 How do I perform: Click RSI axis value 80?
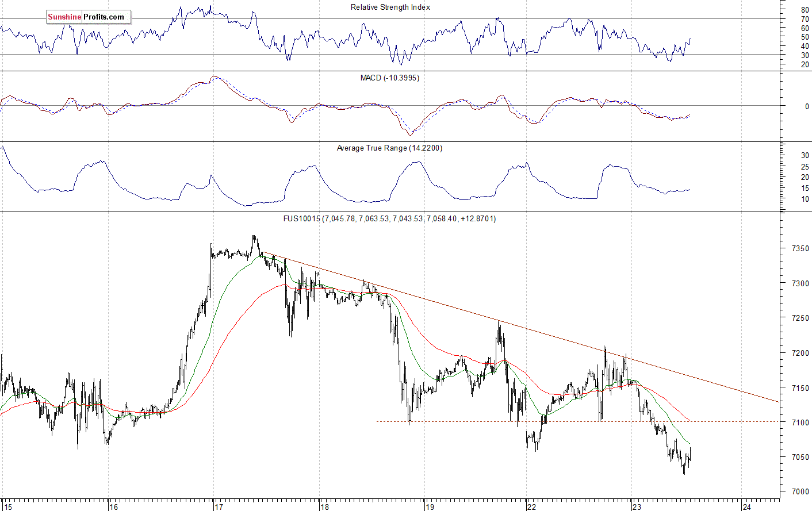(x=805, y=10)
